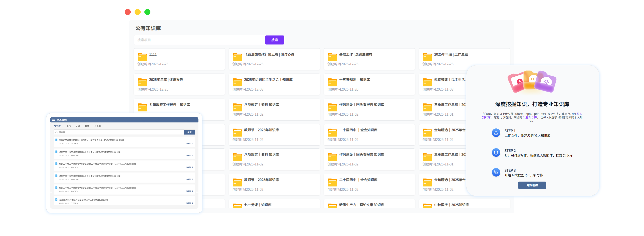This screenshot has height=236, width=644.
Task: Click the folder icon on the 1111 knowledge base card
Action: coord(142,57)
